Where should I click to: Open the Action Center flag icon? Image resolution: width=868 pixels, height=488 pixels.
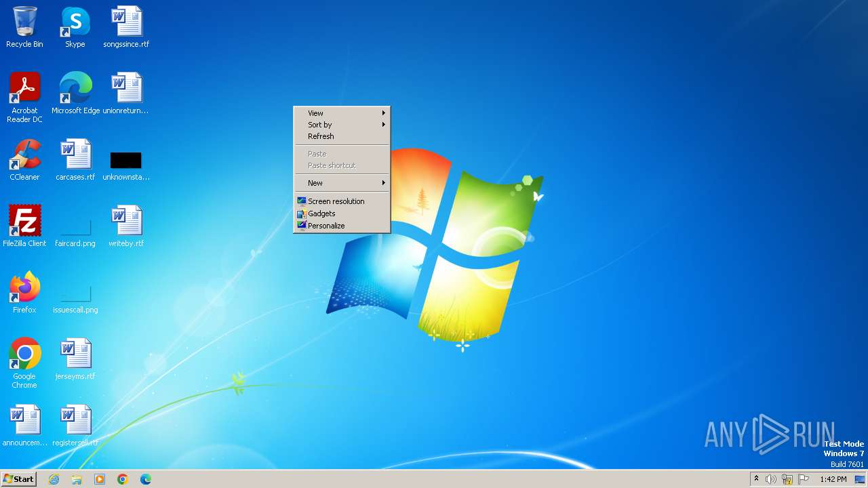pos(804,479)
